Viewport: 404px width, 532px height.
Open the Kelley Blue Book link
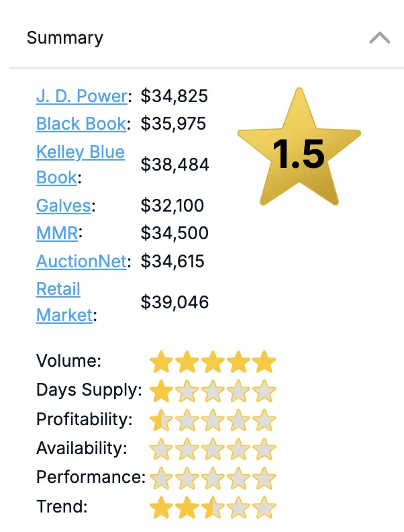[81, 165]
